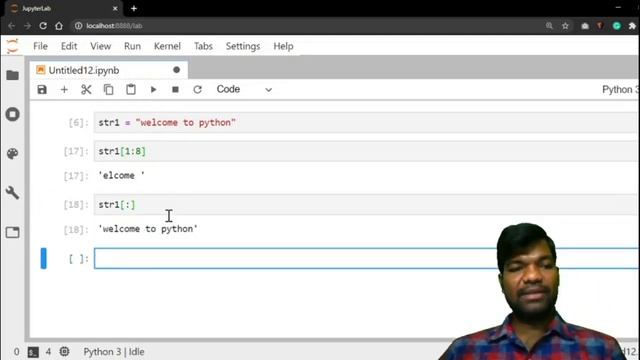Screen dimensions: 640x360
Task: Reload the page with the browser refresh icon
Action: 43,26
